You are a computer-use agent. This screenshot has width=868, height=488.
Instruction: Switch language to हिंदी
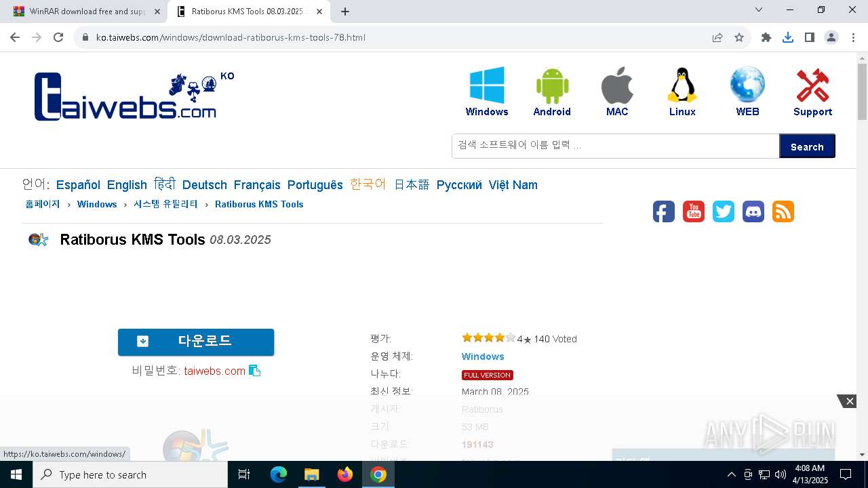click(165, 184)
